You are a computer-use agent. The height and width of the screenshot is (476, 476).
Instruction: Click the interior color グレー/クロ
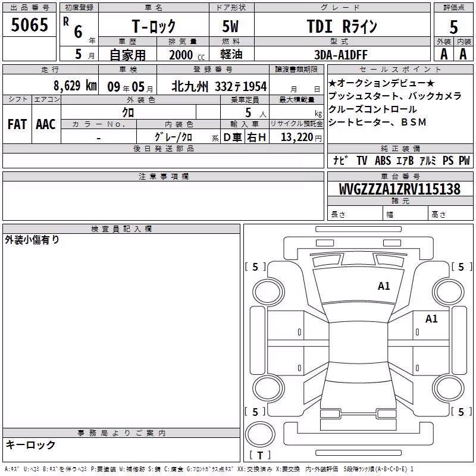(x=173, y=137)
